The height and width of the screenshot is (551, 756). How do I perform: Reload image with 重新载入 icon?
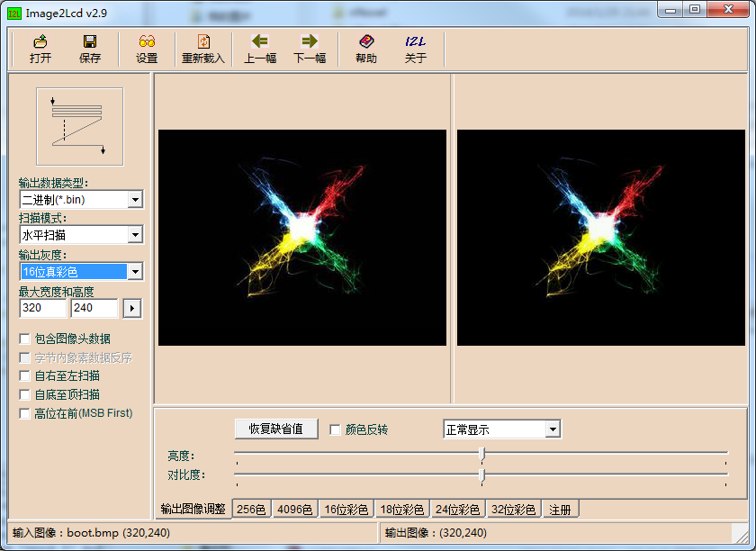pos(203,49)
